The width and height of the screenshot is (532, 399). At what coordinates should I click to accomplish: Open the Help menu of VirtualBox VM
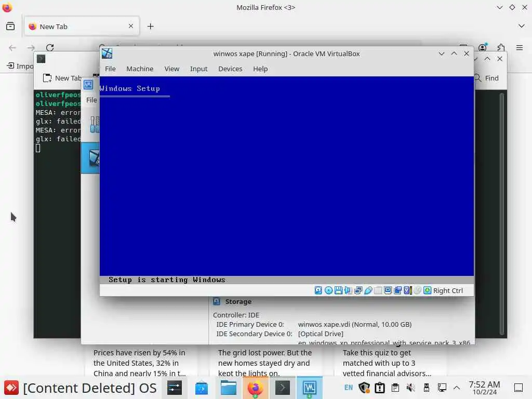pyautogui.click(x=260, y=69)
